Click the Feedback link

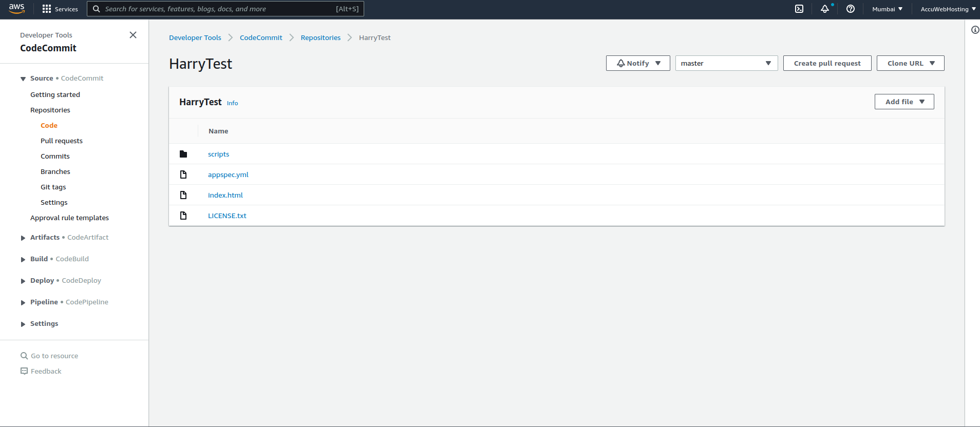tap(46, 371)
